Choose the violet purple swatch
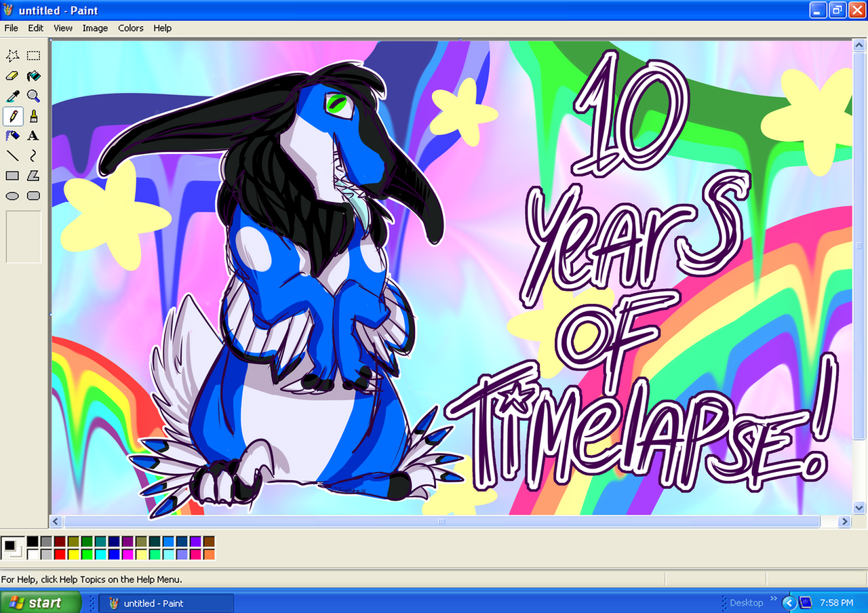This screenshot has height=613, width=868. pos(195,542)
